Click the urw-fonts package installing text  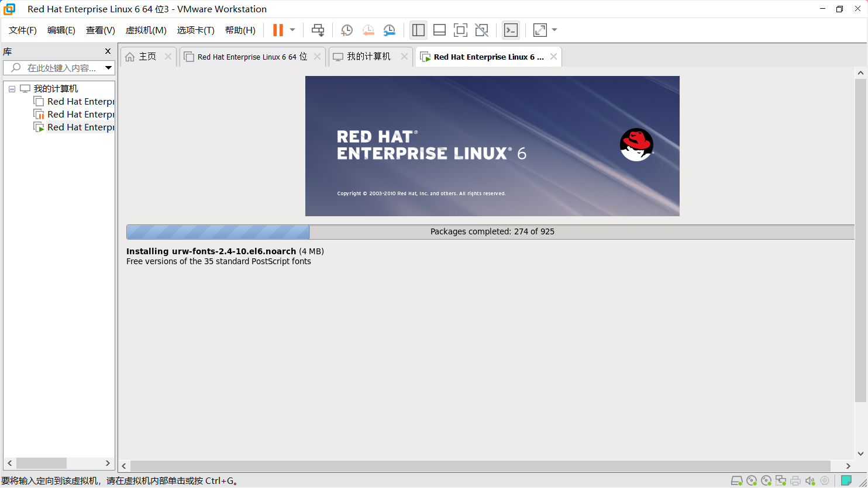pos(225,251)
